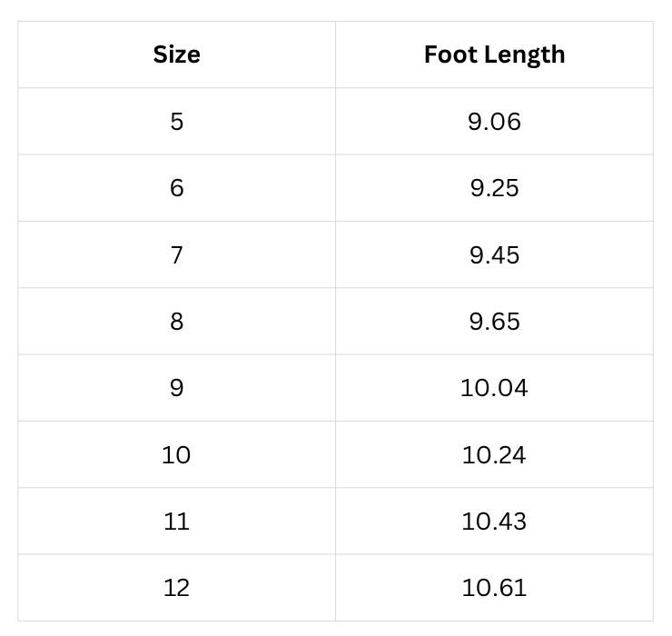Image resolution: width=672 pixels, height=636 pixels.
Task: Click the 10.04 foot length value
Action: (x=494, y=388)
